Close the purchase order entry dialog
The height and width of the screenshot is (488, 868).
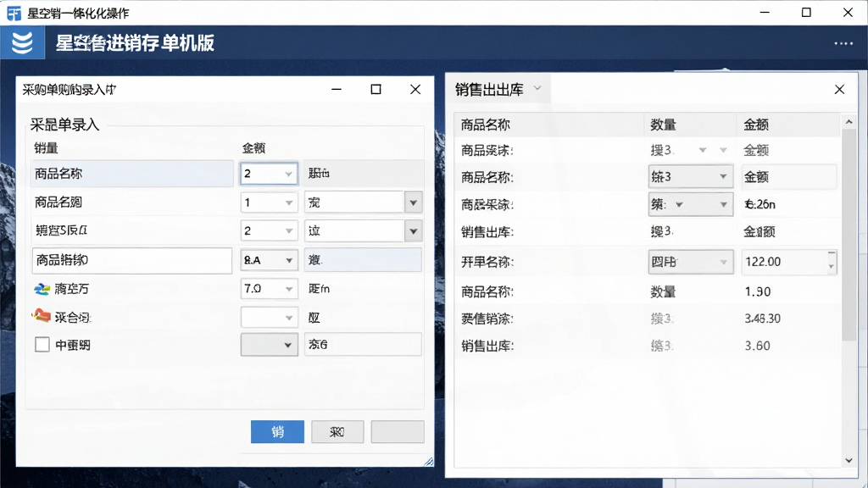415,90
